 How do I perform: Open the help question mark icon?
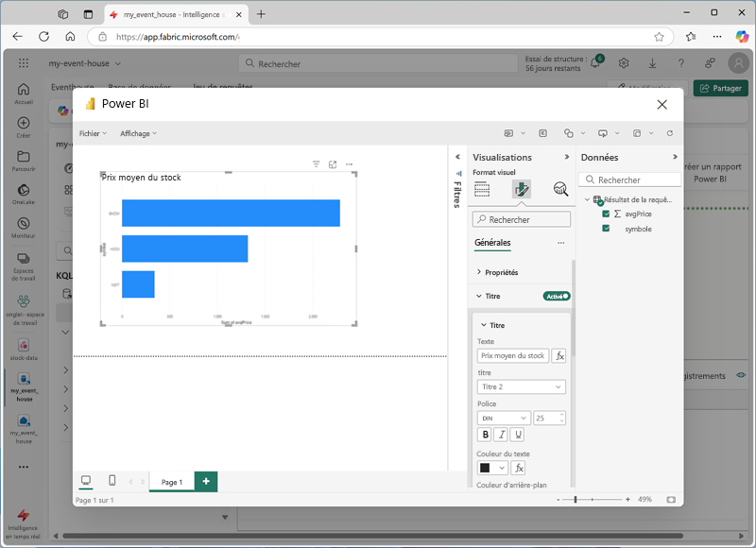tap(680, 63)
